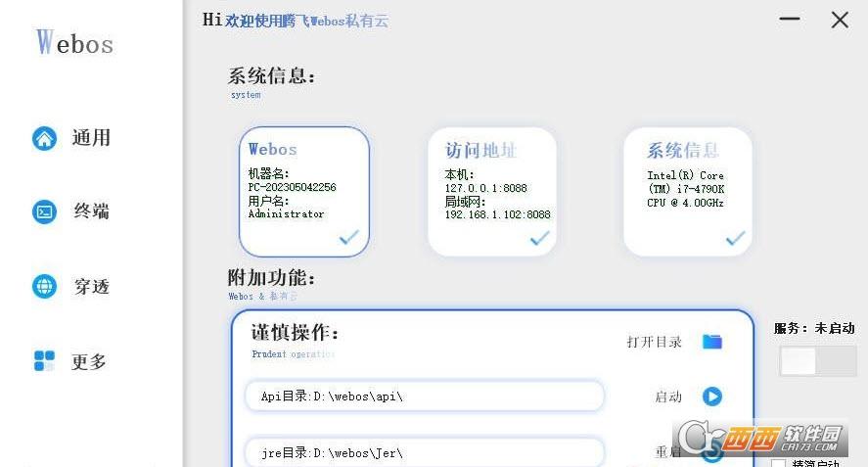Screen dimensions: 868x467
Task: Click the jre目录 D:\webos\Jer\ field
Action: 425,452
